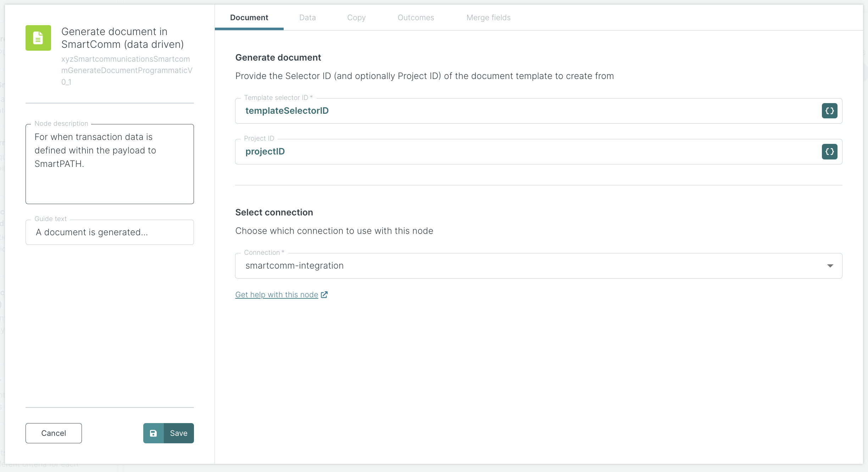
Task: Click into the Node description text area
Action: coord(110,164)
